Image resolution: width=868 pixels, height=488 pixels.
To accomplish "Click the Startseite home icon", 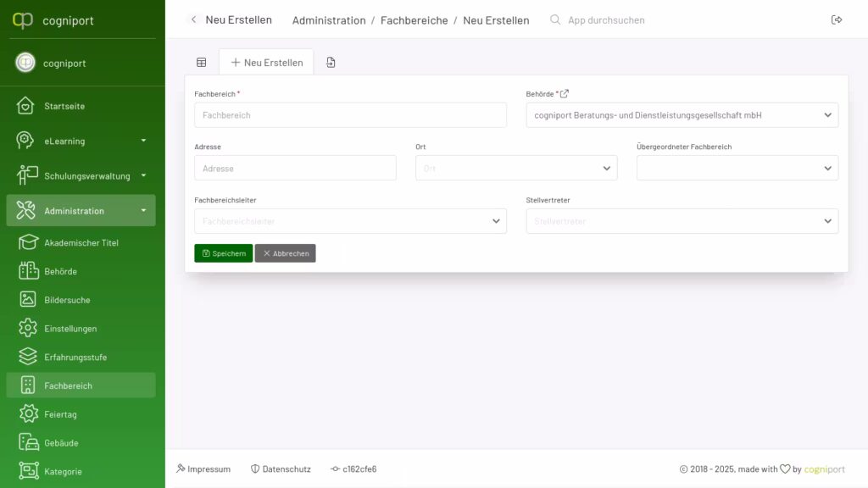I will click(x=27, y=106).
